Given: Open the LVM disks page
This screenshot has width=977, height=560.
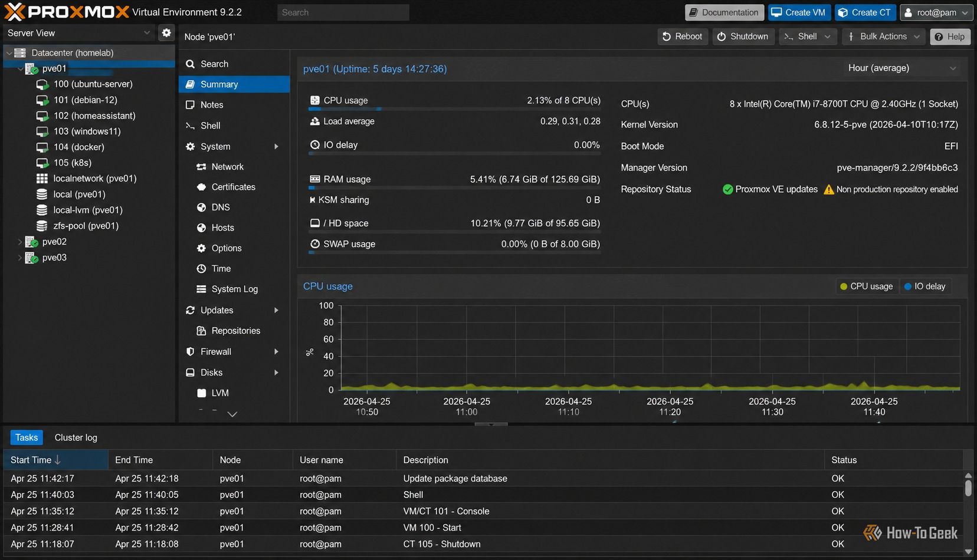Looking at the screenshot, I should (219, 393).
